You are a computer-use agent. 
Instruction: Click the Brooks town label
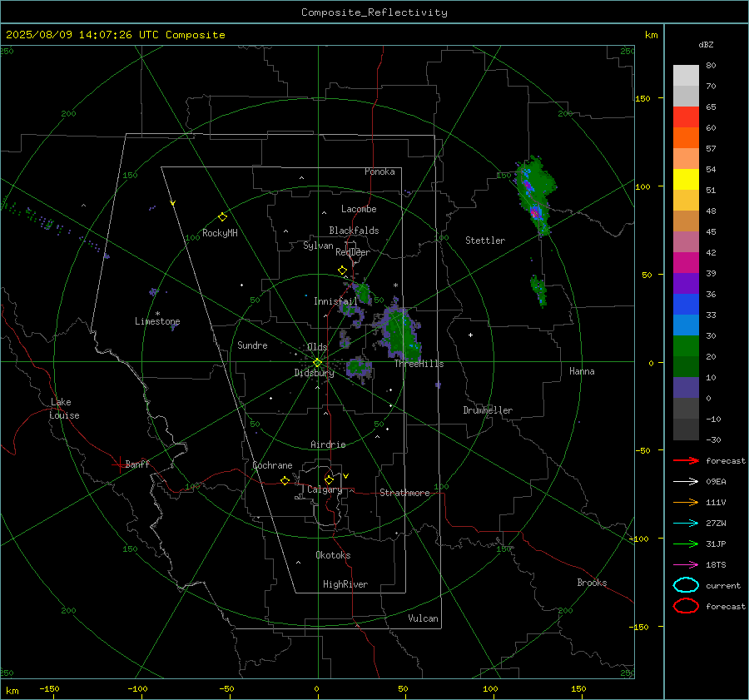[x=592, y=583]
